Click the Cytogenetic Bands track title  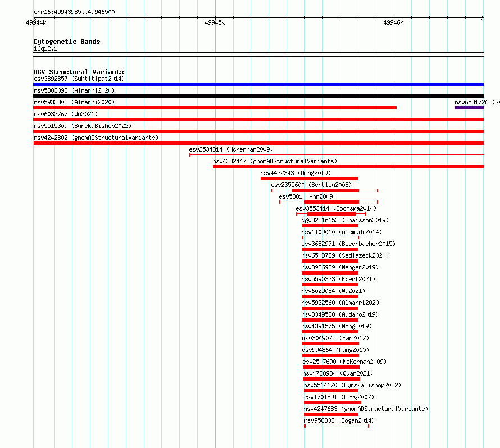click(67, 42)
